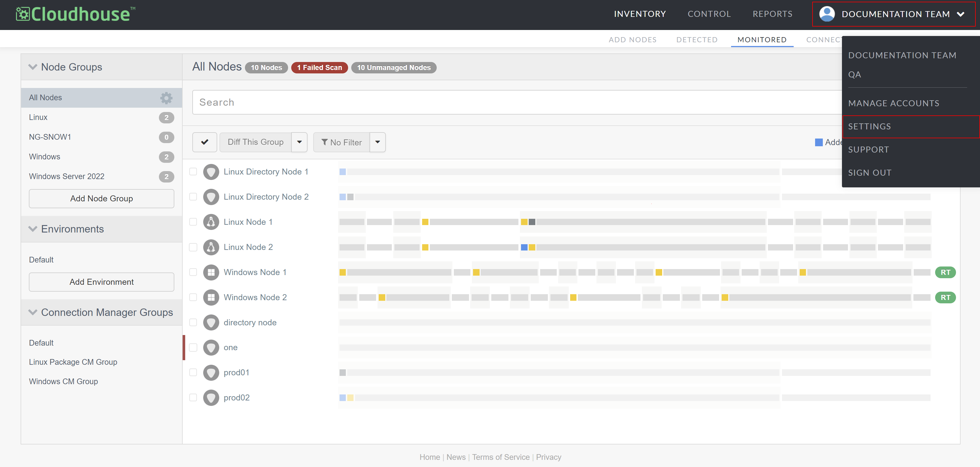Open the Control menu
Screen dimensions: 980x467
coord(709,14)
